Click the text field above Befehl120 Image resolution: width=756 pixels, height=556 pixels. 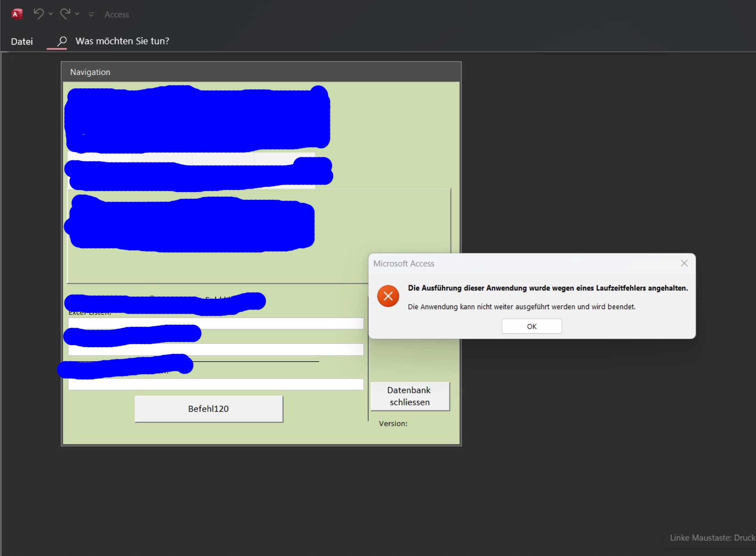click(215, 384)
